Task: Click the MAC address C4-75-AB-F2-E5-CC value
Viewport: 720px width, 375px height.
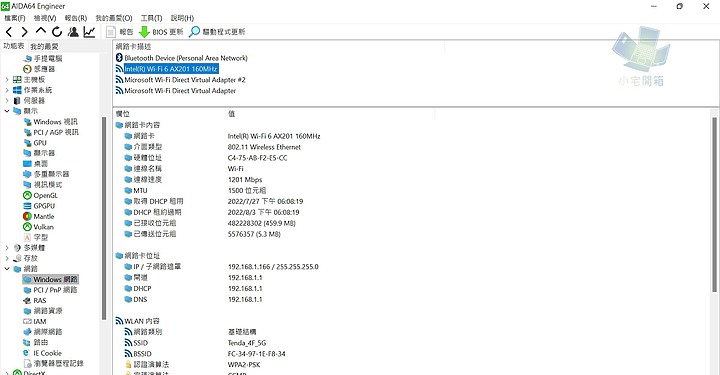Action: (x=258, y=158)
